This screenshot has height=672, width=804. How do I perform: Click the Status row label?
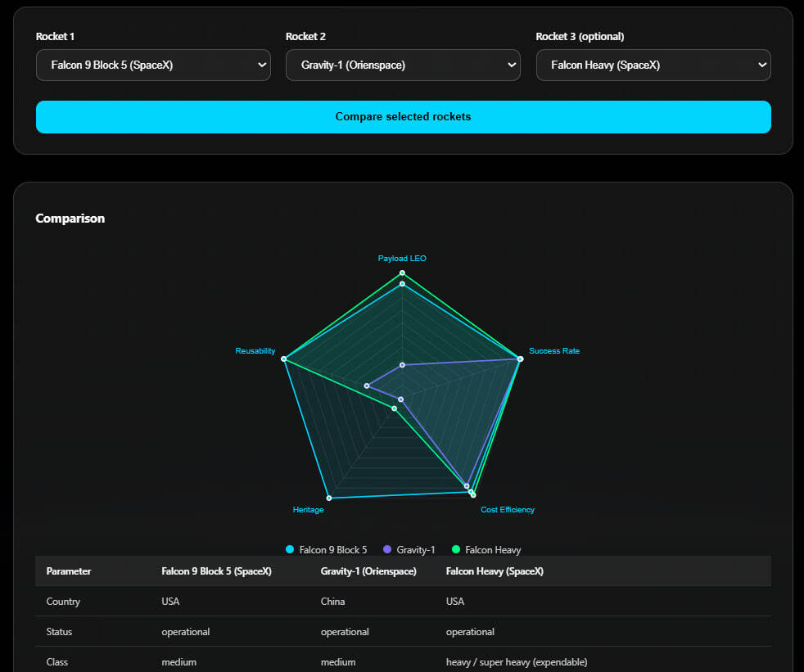click(59, 632)
